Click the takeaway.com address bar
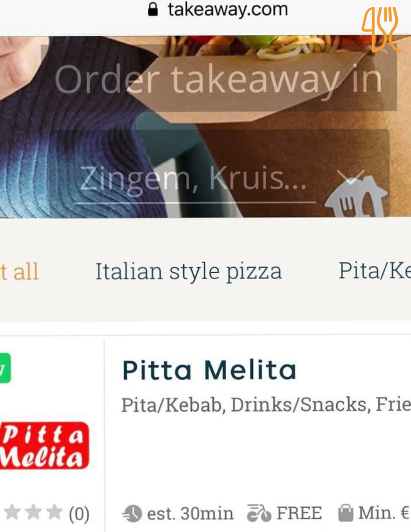This screenshot has height=532, width=411. pyautogui.click(x=218, y=10)
